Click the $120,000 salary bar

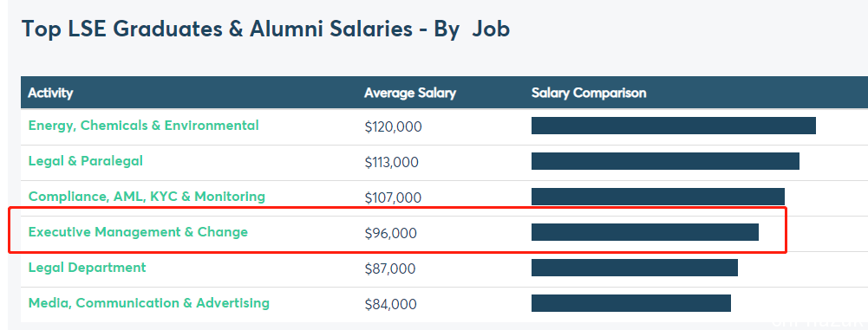[673, 126]
